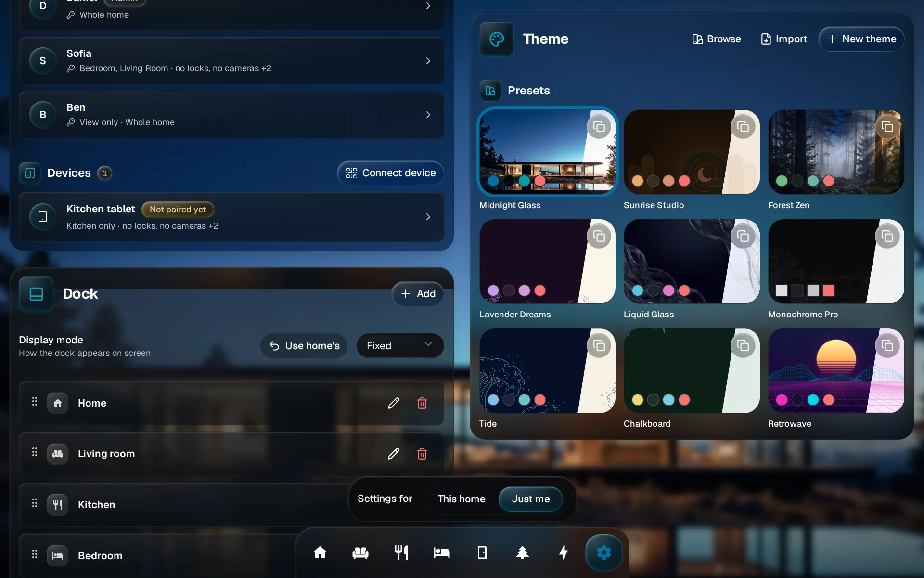The width and height of the screenshot is (924, 578).
Task: Click Ben's B avatar
Action: click(43, 115)
